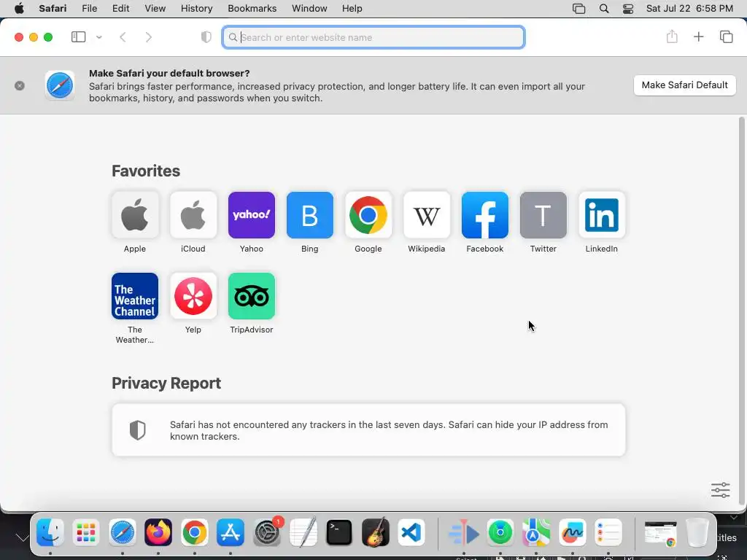Image resolution: width=747 pixels, height=560 pixels.
Task: Open the Bing favorite
Action: pos(309,215)
